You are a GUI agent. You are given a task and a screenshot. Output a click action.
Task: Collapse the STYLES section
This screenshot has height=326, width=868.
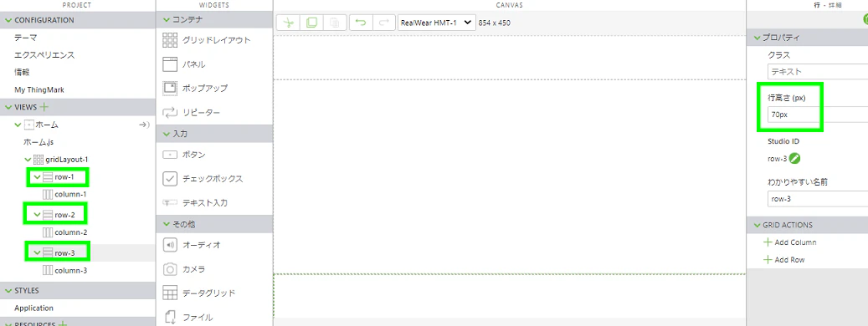(8, 291)
